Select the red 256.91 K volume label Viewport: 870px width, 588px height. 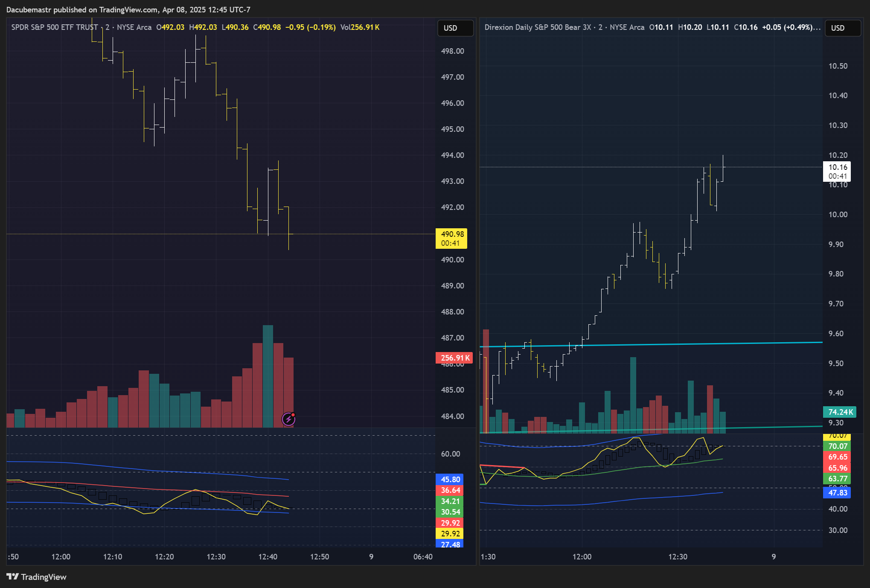pyautogui.click(x=454, y=358)
